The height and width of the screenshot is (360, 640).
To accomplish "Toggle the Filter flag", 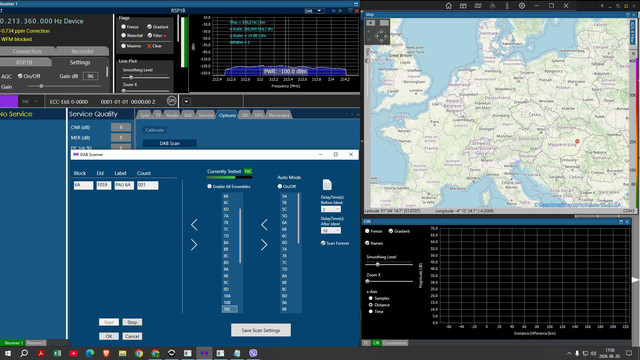I will 149,36.
